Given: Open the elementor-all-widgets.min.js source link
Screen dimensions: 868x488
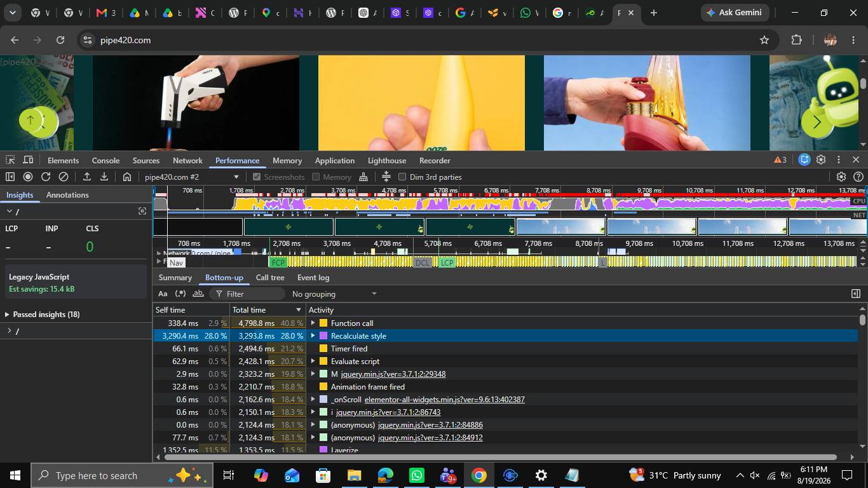Looking at the screenshot, I should point(445,400).
